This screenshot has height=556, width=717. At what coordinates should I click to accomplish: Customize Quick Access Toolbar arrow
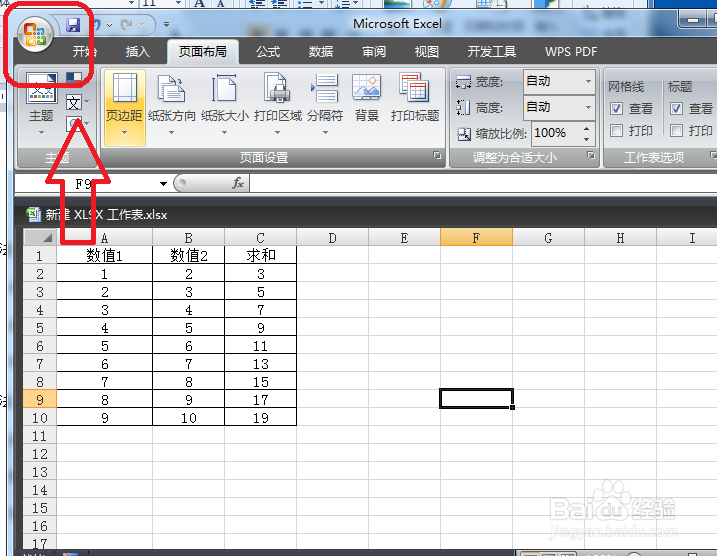(166, 25)
